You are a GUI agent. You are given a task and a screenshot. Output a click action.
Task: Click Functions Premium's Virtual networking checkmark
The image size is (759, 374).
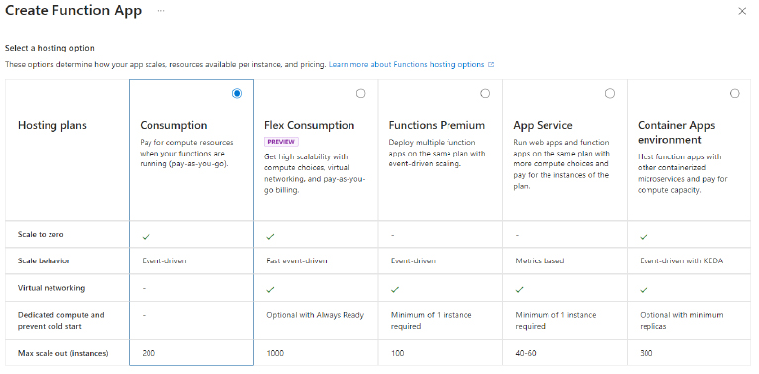click(x=395, y=289)
